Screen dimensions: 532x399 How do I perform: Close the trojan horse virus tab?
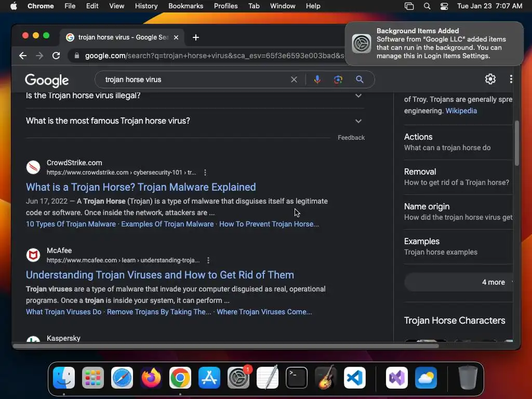[x=176, y=37]
